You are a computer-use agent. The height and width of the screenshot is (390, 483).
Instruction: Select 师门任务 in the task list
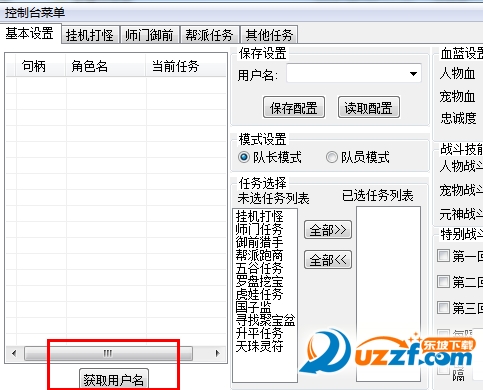click(x=259, y=229)
